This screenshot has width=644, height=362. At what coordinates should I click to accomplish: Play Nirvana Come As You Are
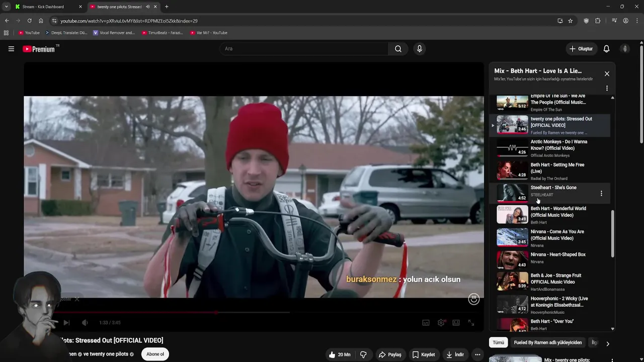tap(550, 238)
